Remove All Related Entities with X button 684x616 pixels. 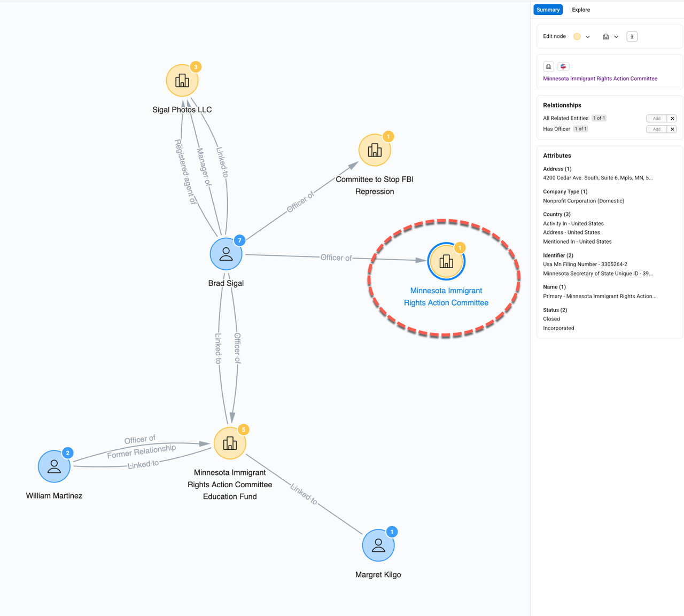tap(672, 119)
